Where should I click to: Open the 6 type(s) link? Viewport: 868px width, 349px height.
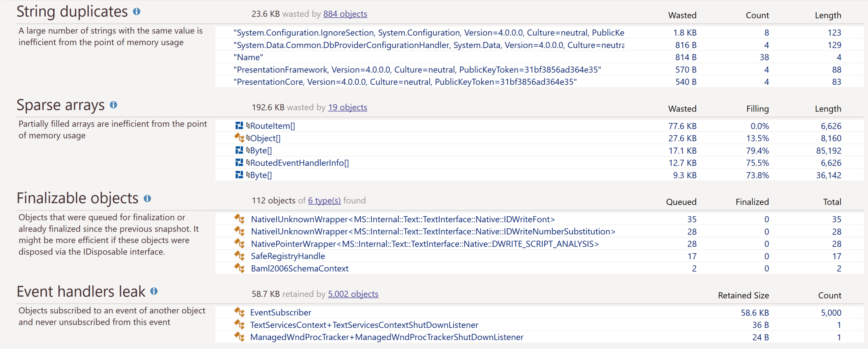pyautogui.click(x=324, y=201)
